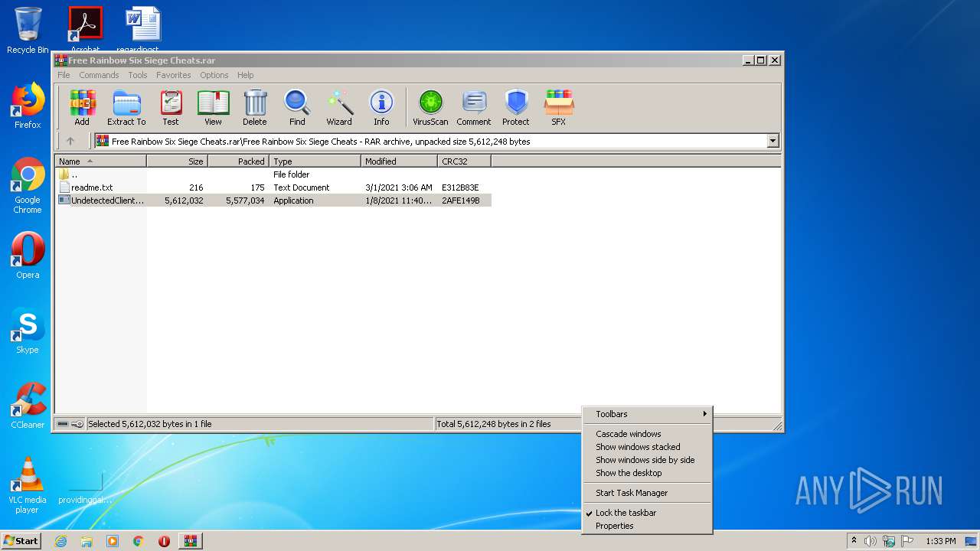Click the Delete toolbar icon
The image size is (980, 551).
255,108
